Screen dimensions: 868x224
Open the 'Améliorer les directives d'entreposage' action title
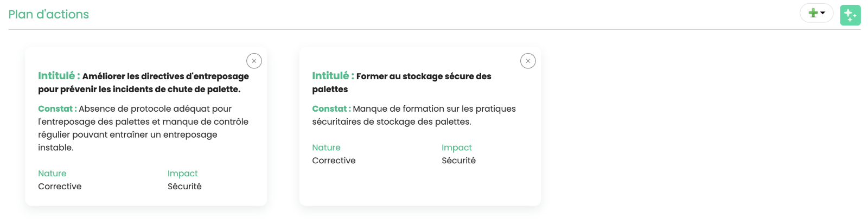coord(144,82)
